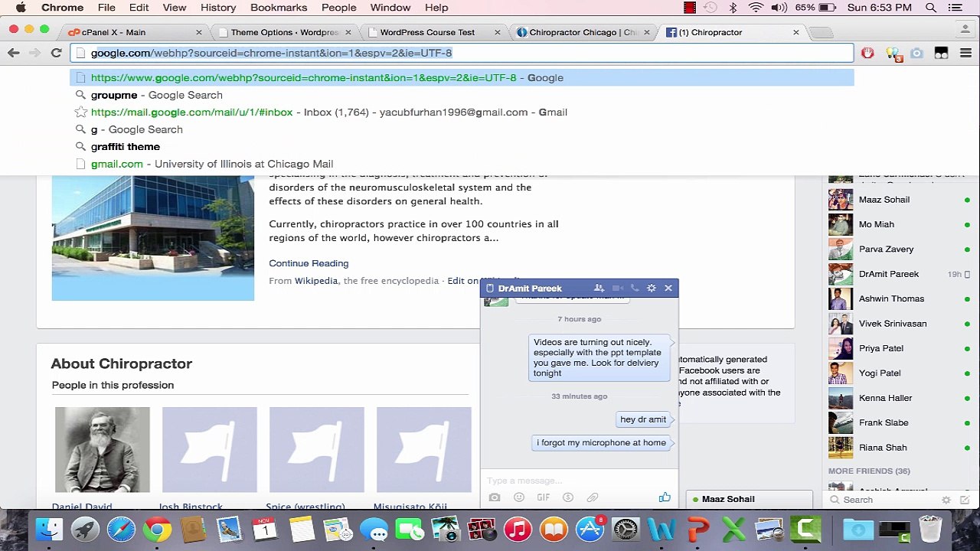Click the Wi-Fi status icon
The image size is (980, 551).
pos(756,8)
